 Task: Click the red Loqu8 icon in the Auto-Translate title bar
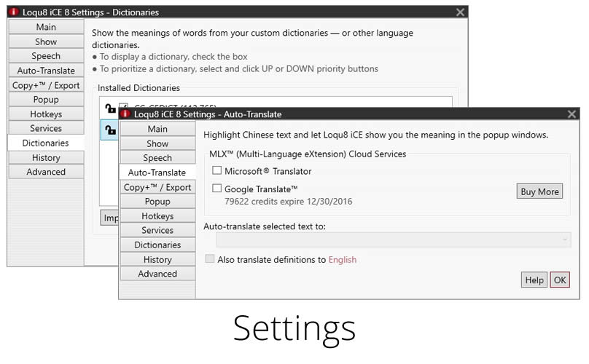click(x=125, y=114)
